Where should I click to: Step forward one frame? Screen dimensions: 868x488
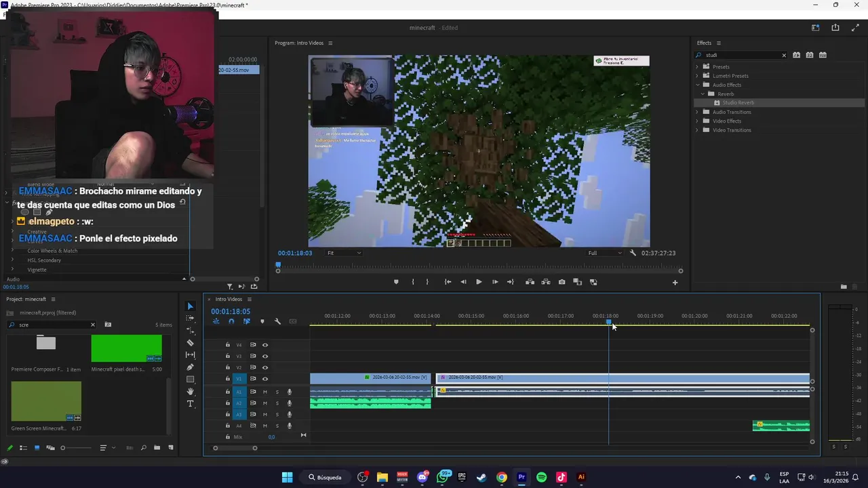point(495,282)
